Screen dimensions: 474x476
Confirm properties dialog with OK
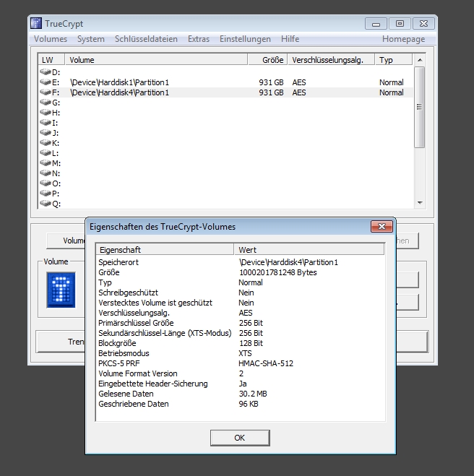[240, 438]
